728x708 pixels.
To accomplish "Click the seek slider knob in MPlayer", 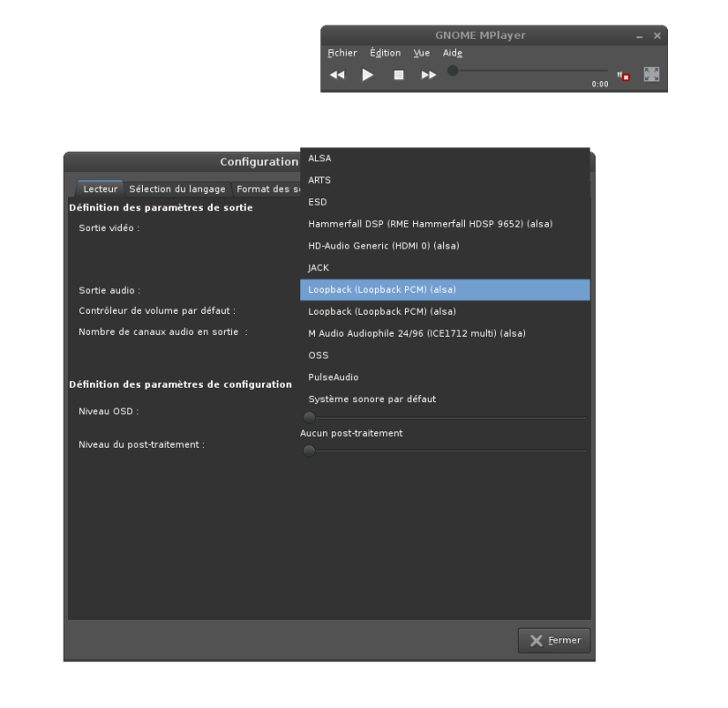I will [452, 71].
